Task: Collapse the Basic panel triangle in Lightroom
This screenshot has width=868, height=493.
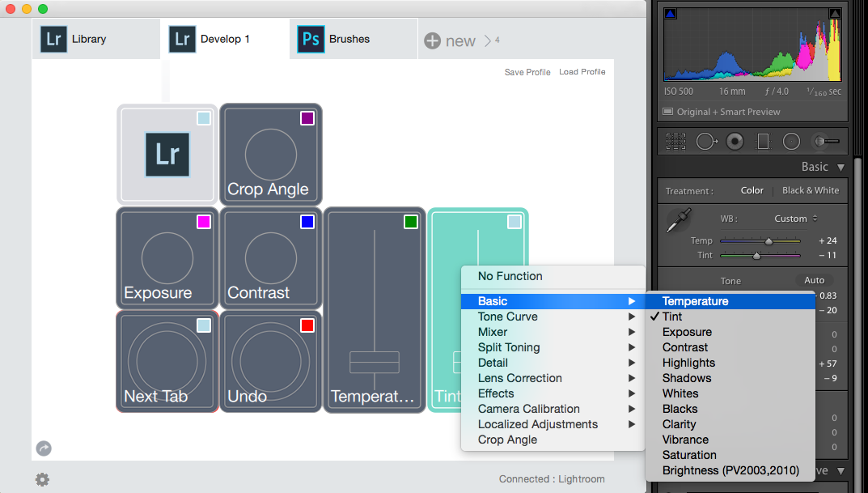Action: pyautogui.click(x=840, y=168)
